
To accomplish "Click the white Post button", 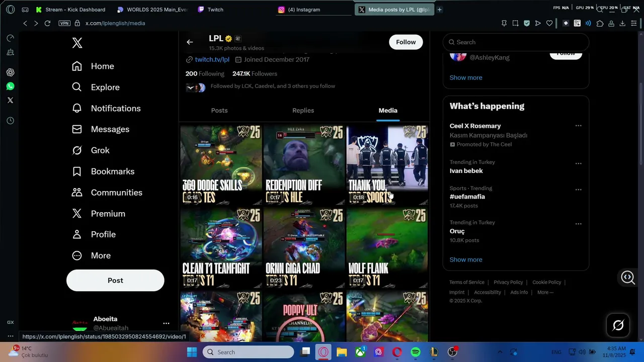I will (115, 281).
